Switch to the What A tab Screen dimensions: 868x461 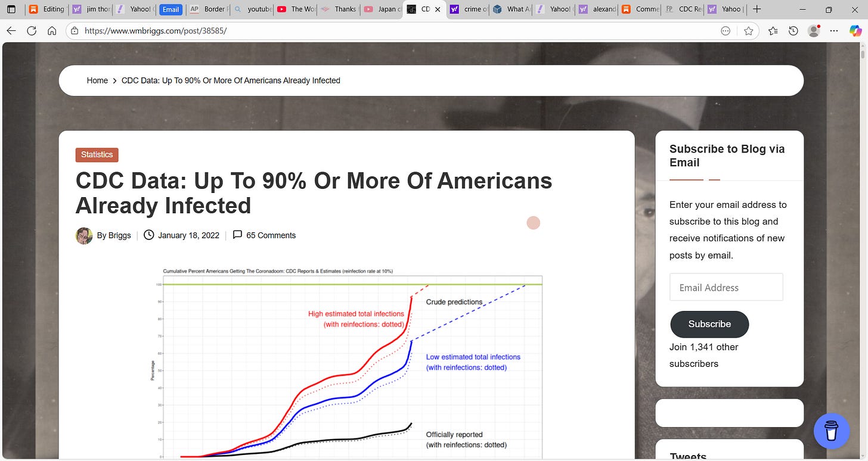point(512,10)
